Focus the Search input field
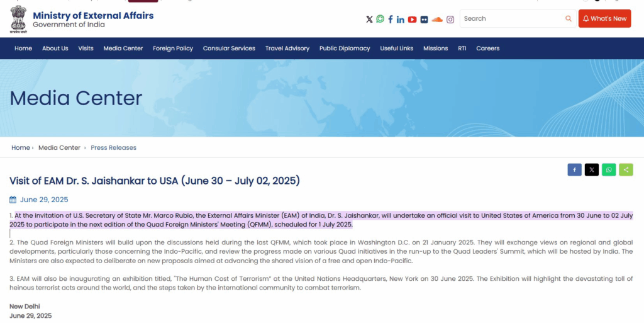This screenshot has height=323, width=644. click(513, 19)
